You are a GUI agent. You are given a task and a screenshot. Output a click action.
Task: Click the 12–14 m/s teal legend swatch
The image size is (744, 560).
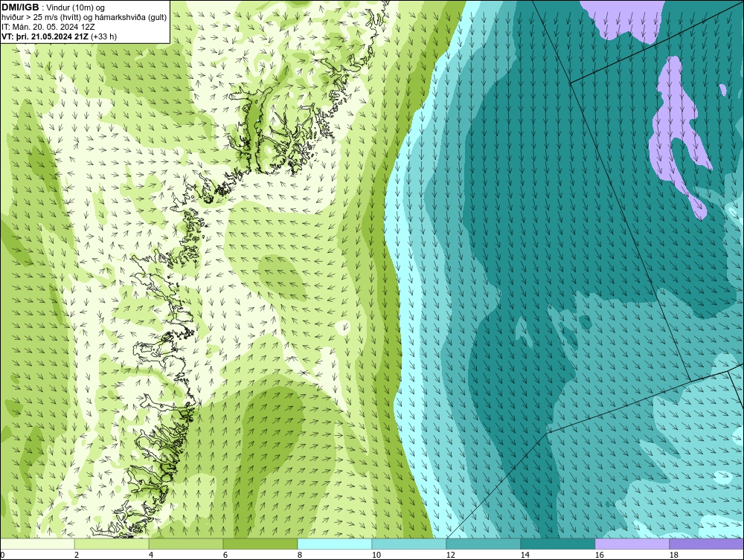(484, 544)
